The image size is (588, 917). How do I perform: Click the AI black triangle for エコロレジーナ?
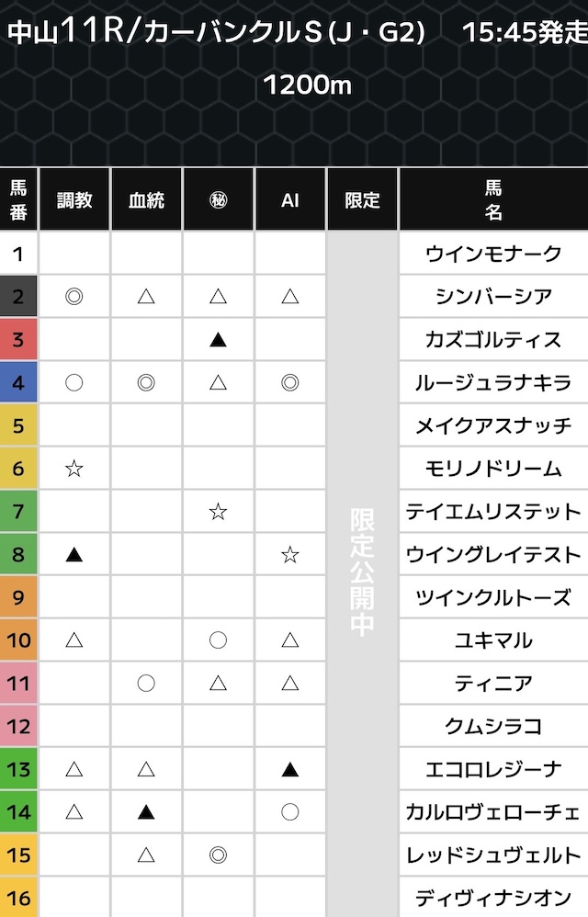(x=290, y=770)
